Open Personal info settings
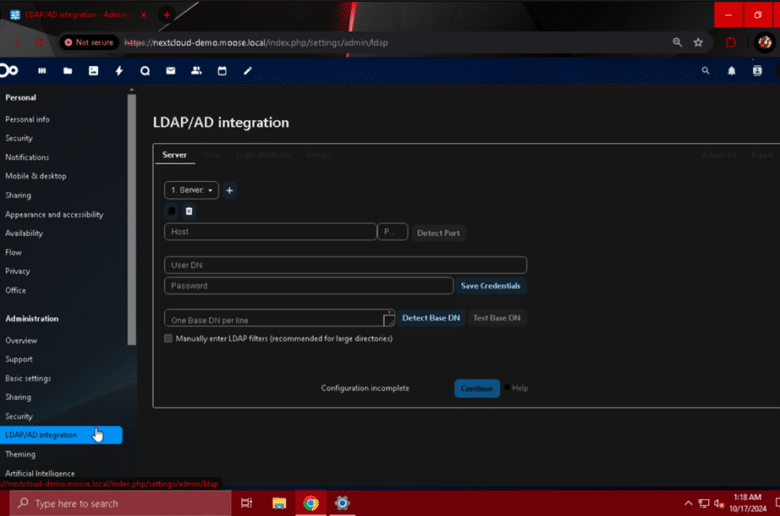Screen dimensions: 780x516 coord(27,119)
